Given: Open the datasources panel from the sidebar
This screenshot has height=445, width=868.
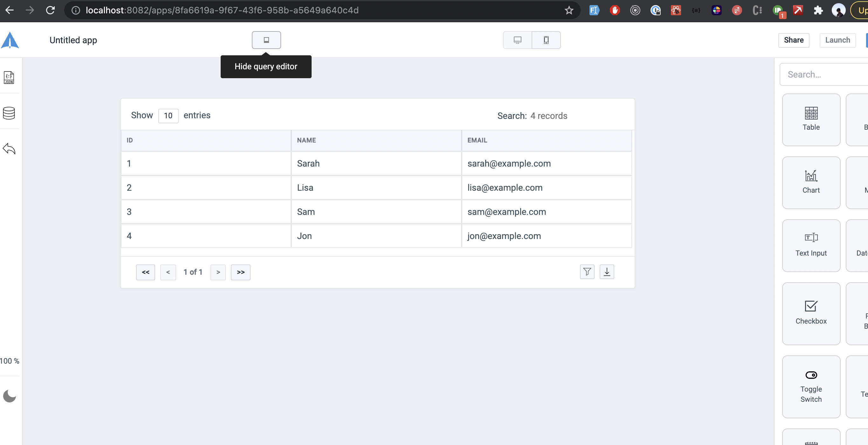Looking at the screenshot, I should (9, 113).
